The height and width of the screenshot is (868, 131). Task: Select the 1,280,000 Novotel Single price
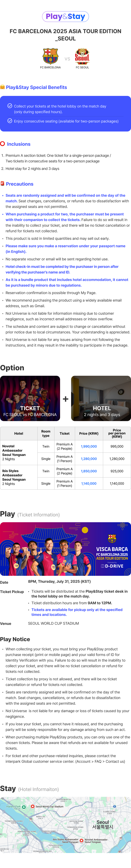[89, 459]
